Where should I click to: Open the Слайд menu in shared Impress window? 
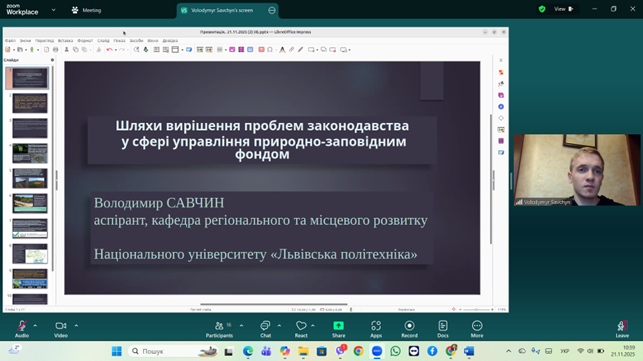[103, 41]
